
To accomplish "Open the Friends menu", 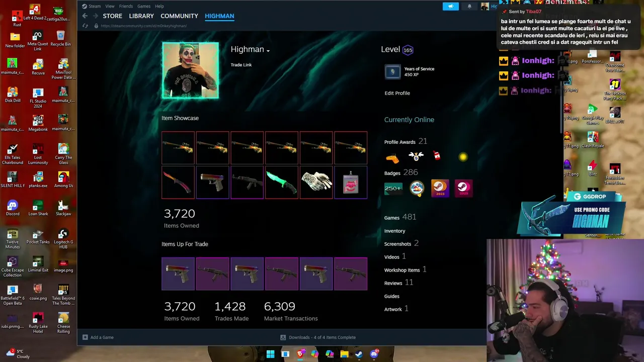I will (126, 6).
